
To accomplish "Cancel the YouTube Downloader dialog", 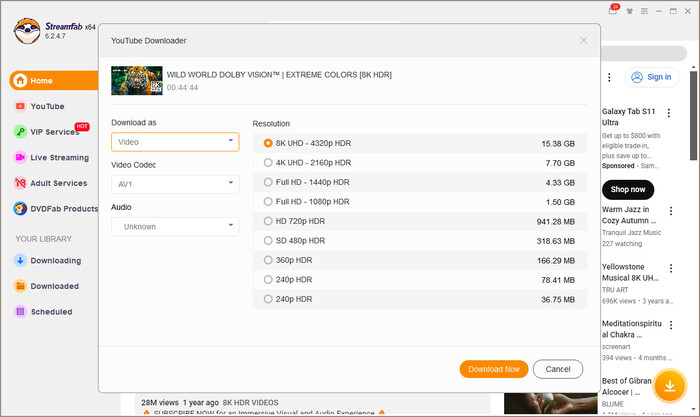I will point(558,369).
